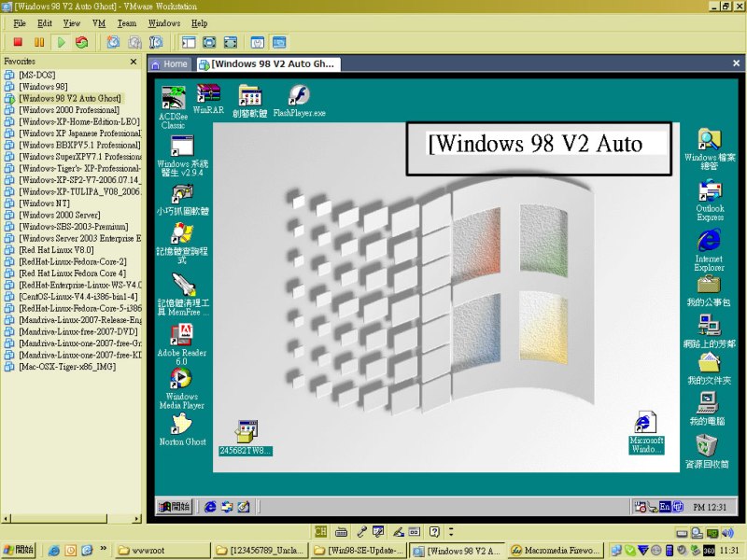Select the Norton Ghost desktop icon
Viewport: 747px width, 560px height.
coord(182,430)
